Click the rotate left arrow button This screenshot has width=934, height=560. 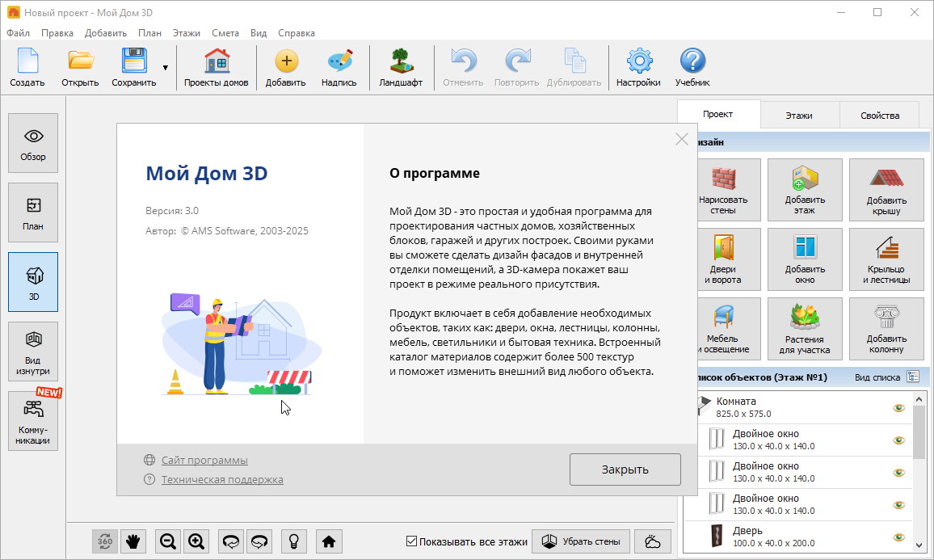click(x=231, y=541)
